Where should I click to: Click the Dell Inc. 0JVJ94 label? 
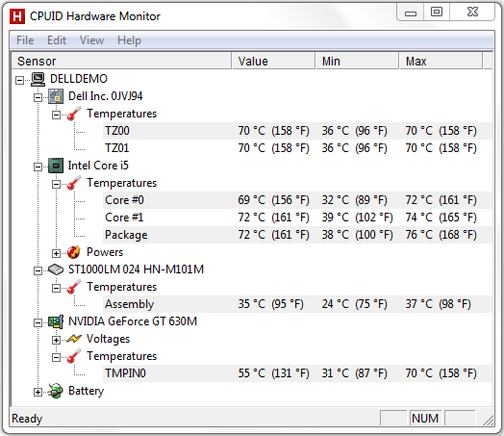point(106,96)
